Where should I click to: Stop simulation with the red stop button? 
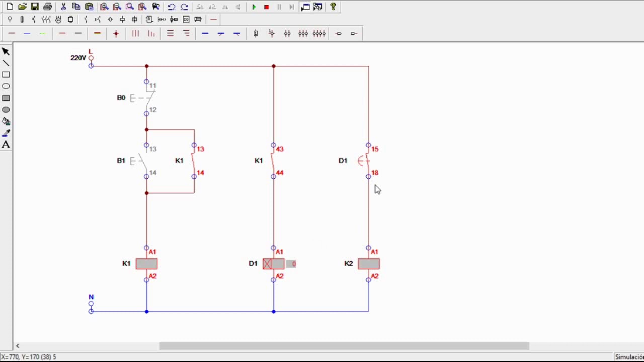tap(266, 7)
